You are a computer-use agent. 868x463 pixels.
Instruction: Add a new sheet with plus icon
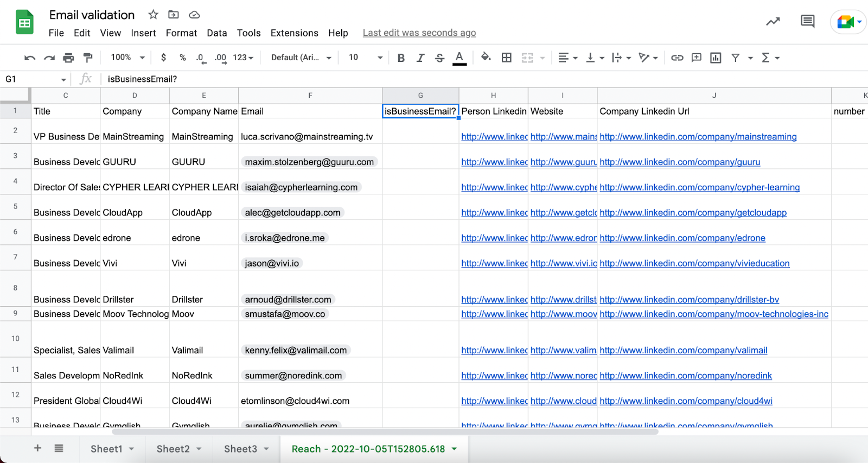pos(37,448)
